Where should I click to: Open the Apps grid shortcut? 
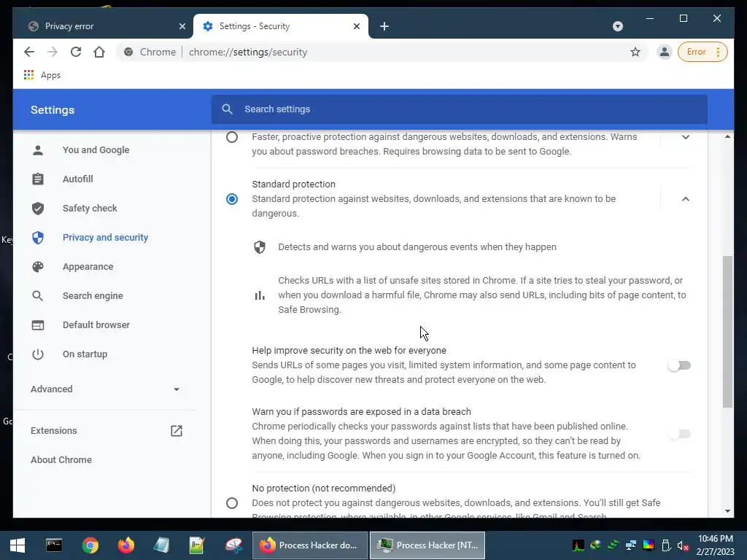42,75
